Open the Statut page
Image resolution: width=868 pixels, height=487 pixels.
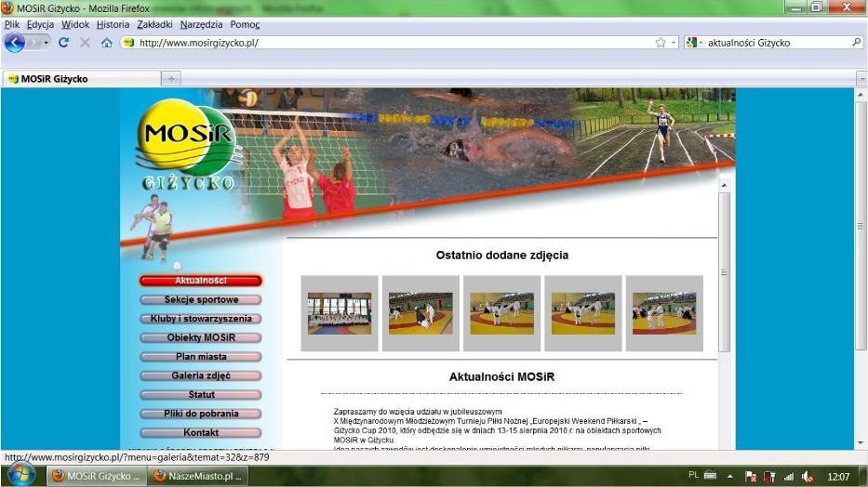pos(201,395)
